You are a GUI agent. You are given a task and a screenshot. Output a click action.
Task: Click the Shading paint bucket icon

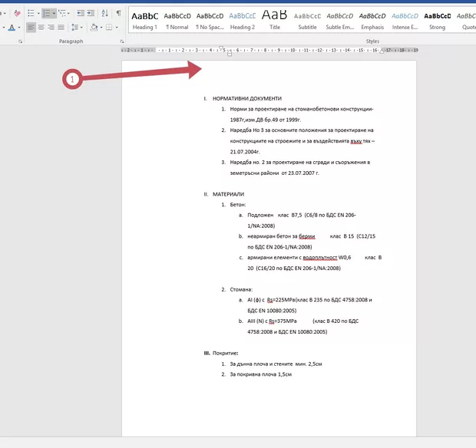pos(93,28)
